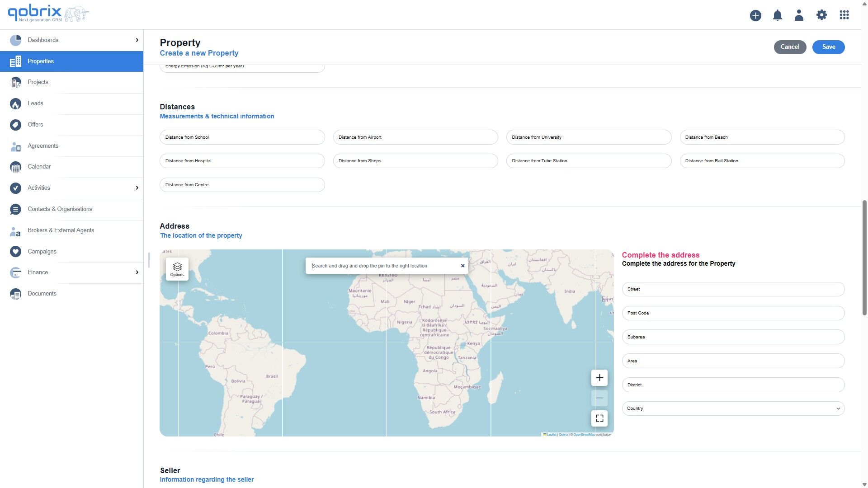Click the sidebar collapse handle
The height and width of the screenshot is (488, 868).
click(x=149, y=259)
